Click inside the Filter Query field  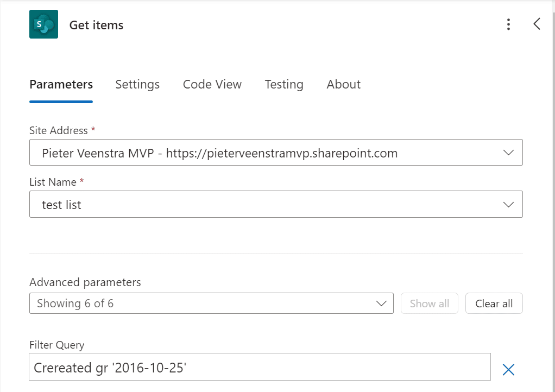(x=260, y=367)
